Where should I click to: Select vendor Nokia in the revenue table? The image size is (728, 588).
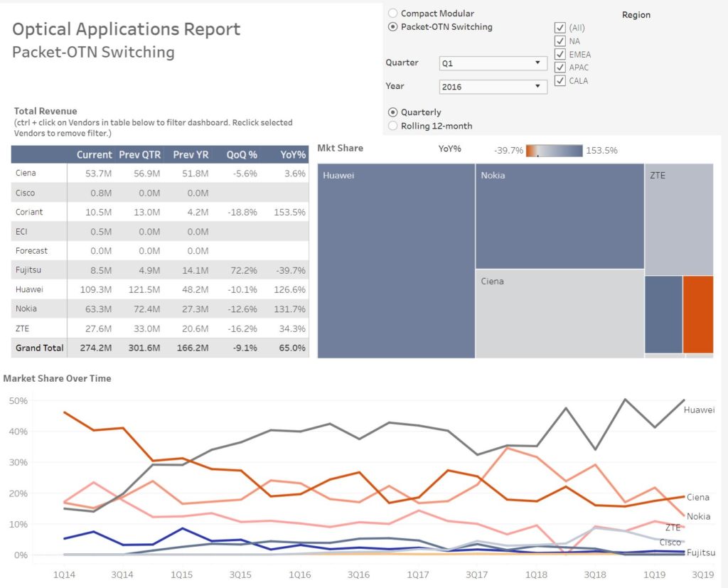[x=26, y=309]
